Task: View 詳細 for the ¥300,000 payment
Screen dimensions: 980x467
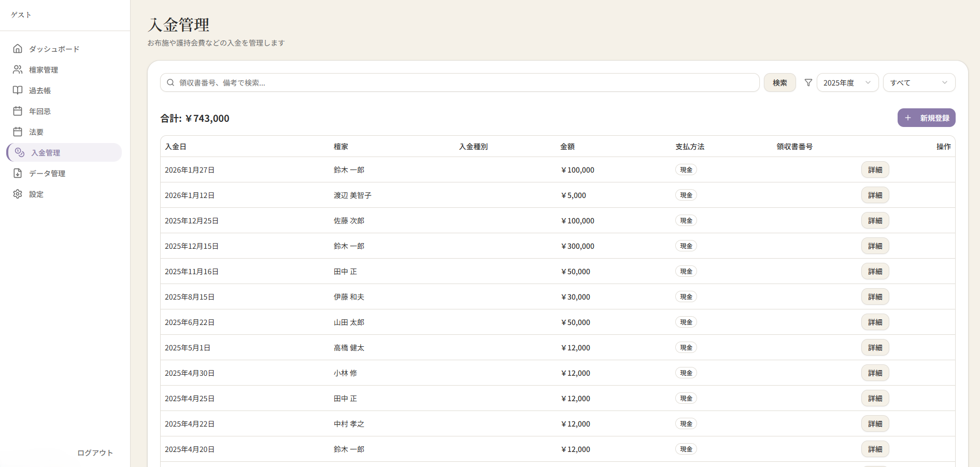Action: [x=875, y=246]
